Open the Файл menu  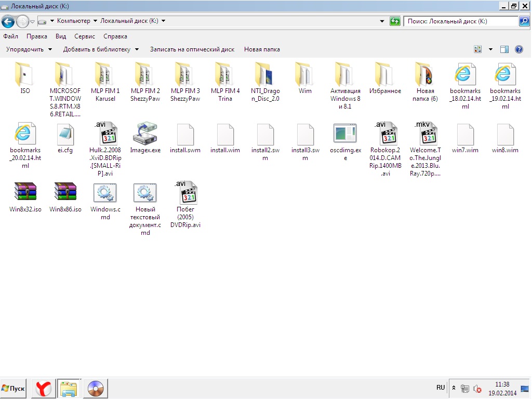tap(10, 36)
